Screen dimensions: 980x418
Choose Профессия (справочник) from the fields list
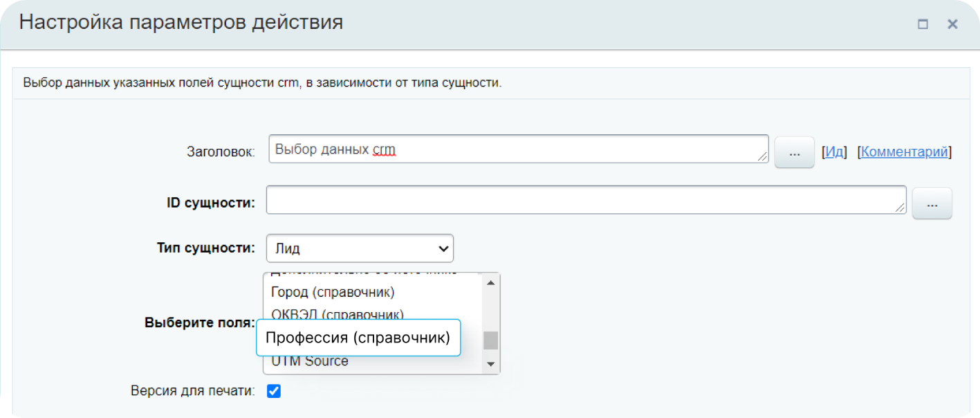click(358, 338)
